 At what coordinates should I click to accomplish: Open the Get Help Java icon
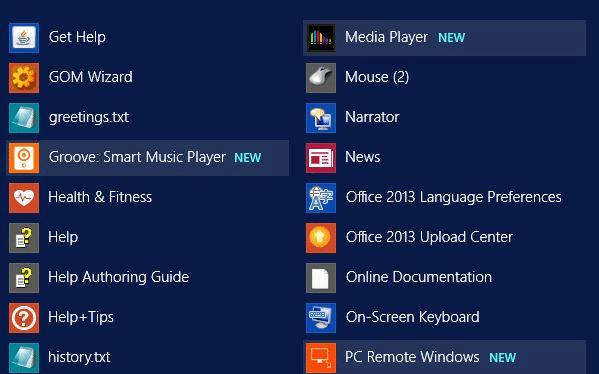tap(24, 38)
